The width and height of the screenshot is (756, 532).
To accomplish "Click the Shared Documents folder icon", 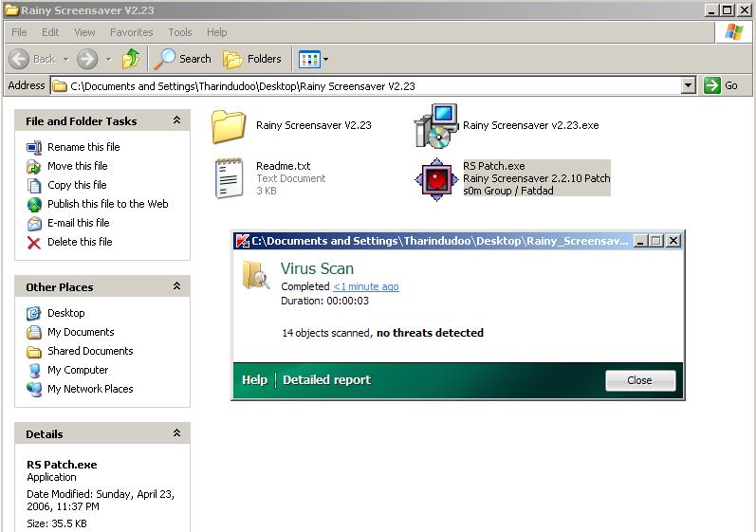I will click(x=34, y=351).
